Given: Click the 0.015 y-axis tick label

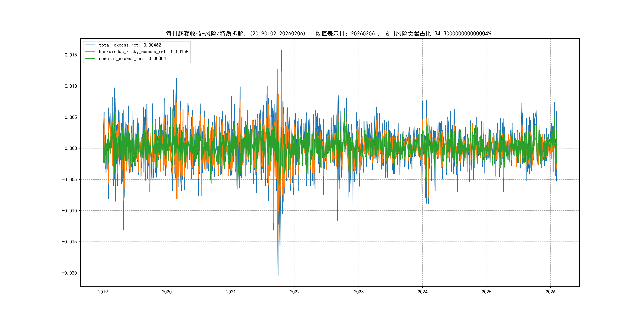Looking at the screenshot, I should pos(71,55).
